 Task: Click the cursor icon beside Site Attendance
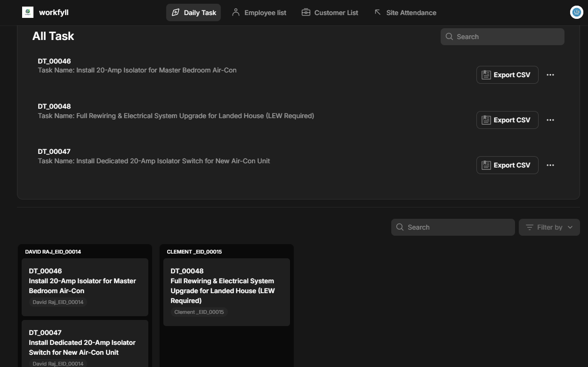click(378, 13)
